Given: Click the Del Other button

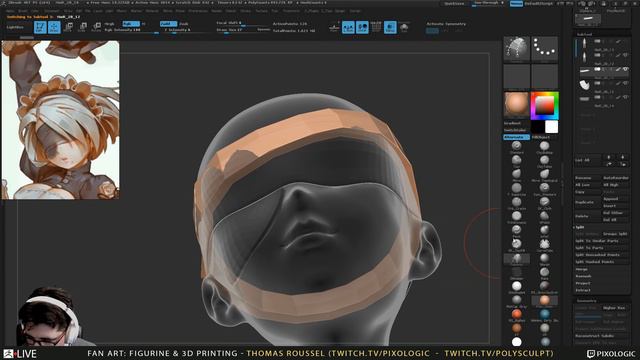Looking at the screenshot, I should point(616,213).
